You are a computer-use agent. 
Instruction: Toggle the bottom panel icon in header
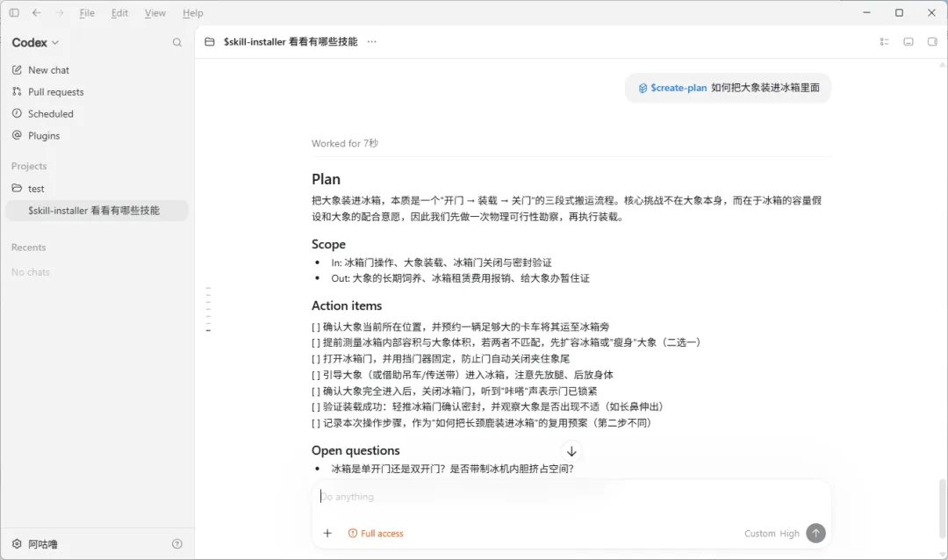[x=908, y=42]
